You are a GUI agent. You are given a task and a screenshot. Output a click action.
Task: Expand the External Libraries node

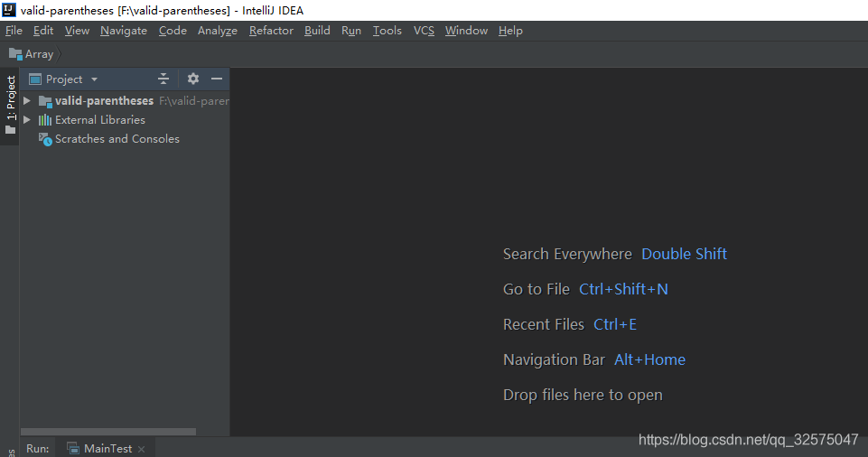click(26, 119)
